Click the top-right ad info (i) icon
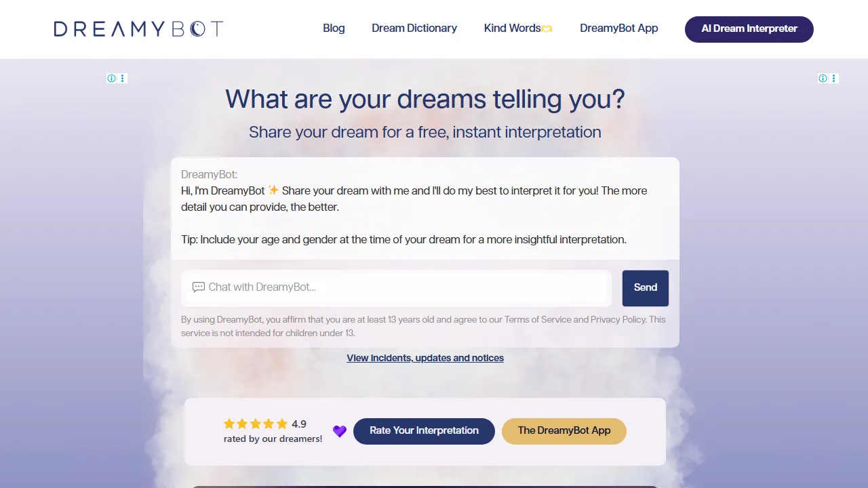The image size is (868, 488). click(x=823, y=78)
